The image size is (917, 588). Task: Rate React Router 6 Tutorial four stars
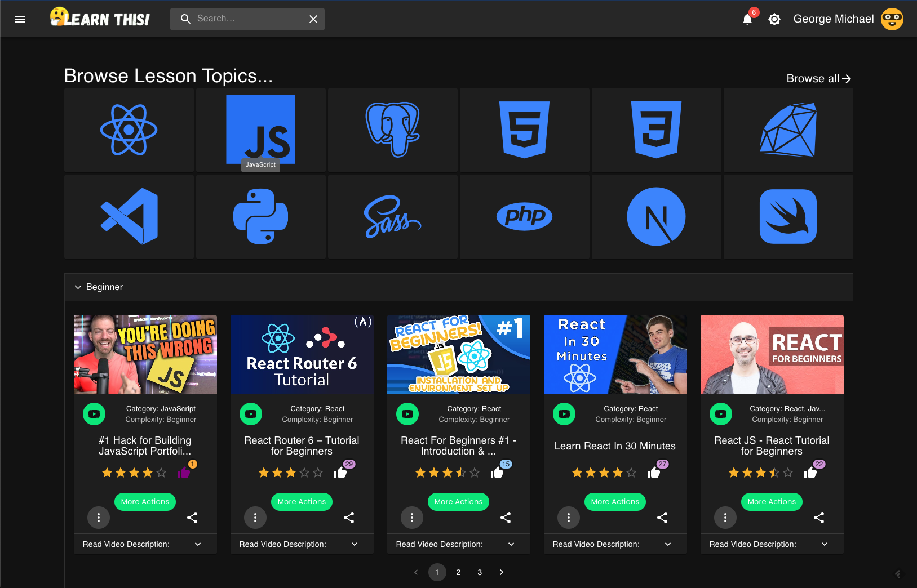click(304, 473)
